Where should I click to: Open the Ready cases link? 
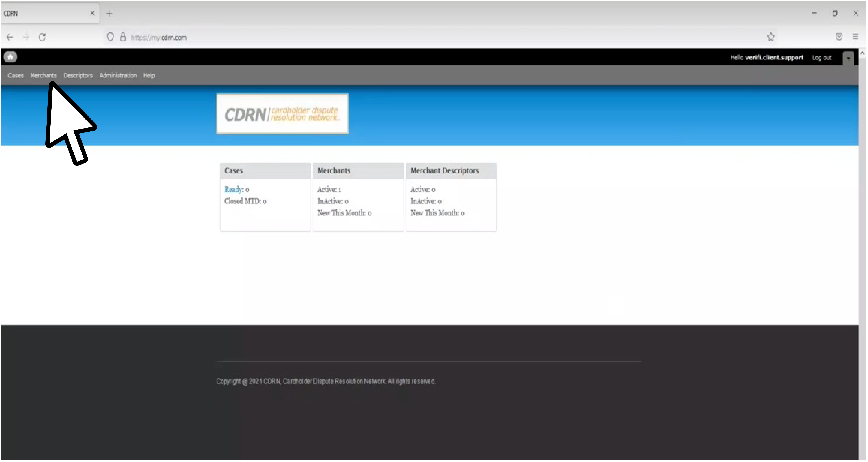tap(233, 190)
